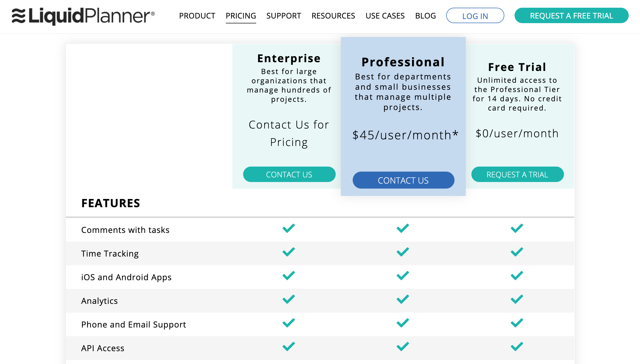Screen dimensions: 640x364
Task: Click Free Trial checkmark for API Access
Action: tap(517, 347)
